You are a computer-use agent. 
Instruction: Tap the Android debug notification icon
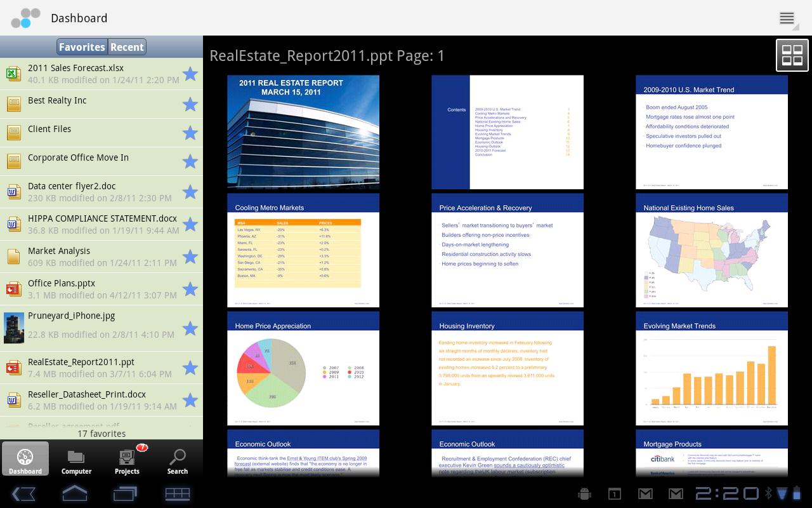click(584, 493)
